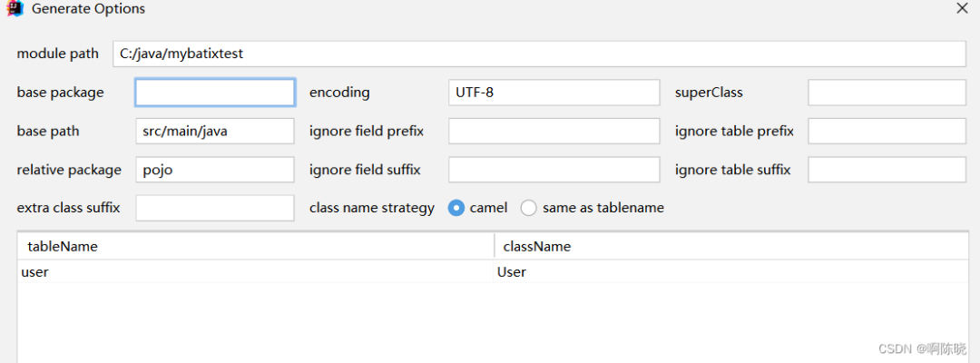980x363 pixels.
Task: Edit the relative package pojo field
Action: click(215, 170)
